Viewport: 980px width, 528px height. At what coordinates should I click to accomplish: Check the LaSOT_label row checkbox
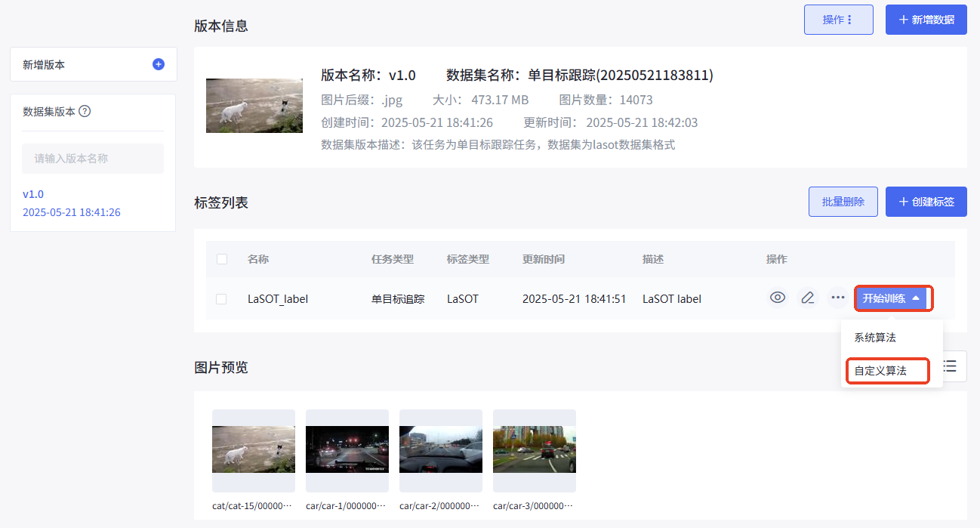tap(221, 299)
